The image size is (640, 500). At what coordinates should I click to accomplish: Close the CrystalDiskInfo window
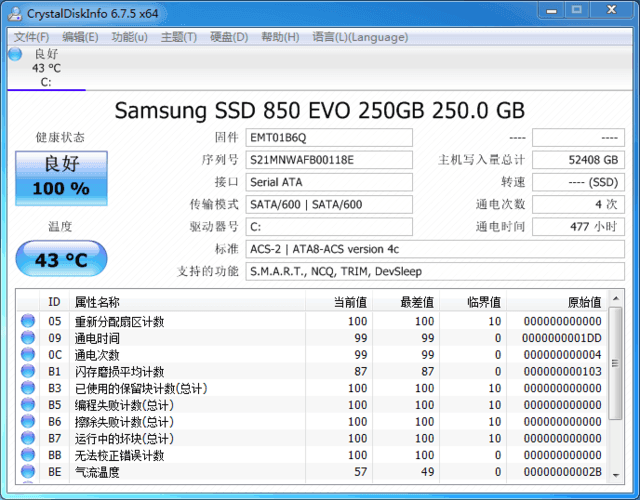click(611, 10)
